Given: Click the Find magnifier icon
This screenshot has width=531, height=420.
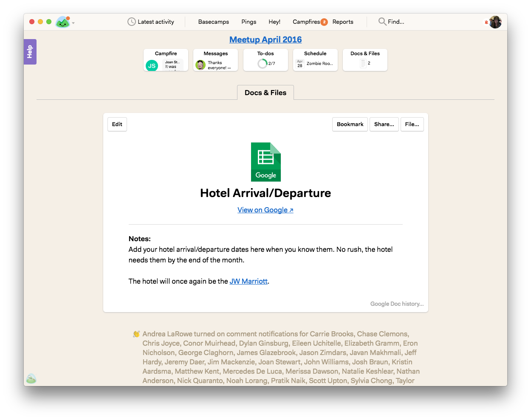Looking at the screenshot, I should 382,21.
